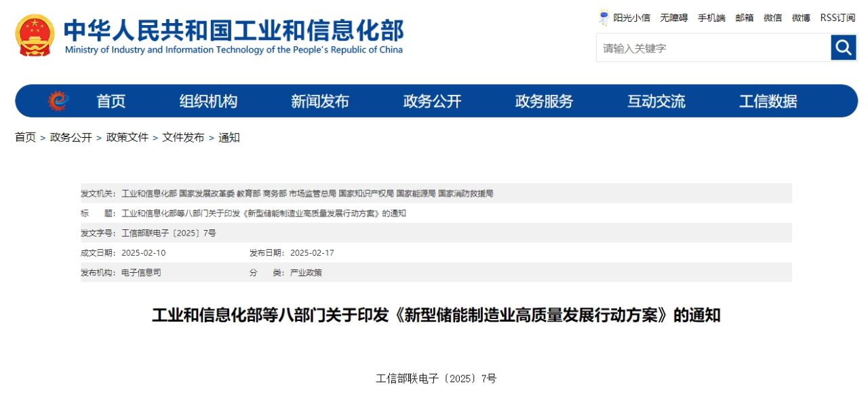Click 政策文件 in the breadcrumb
This screenshot has height=397, width=868.
tap(127, 137)
